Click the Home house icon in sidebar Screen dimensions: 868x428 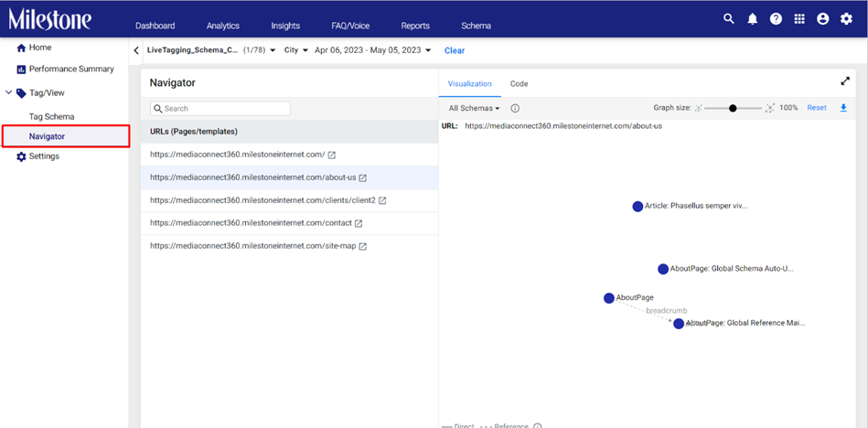click(x=22, y=48)
